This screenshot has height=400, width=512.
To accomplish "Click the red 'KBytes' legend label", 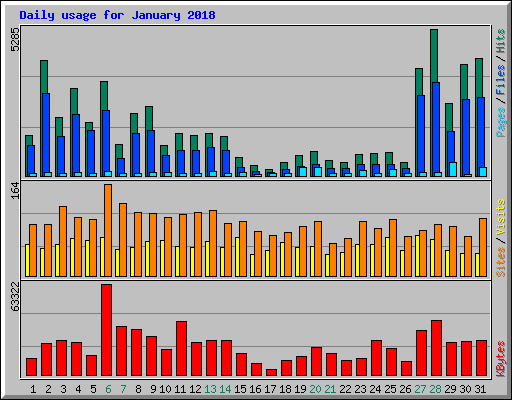I will pyautogui.click(x=500, y=359).
